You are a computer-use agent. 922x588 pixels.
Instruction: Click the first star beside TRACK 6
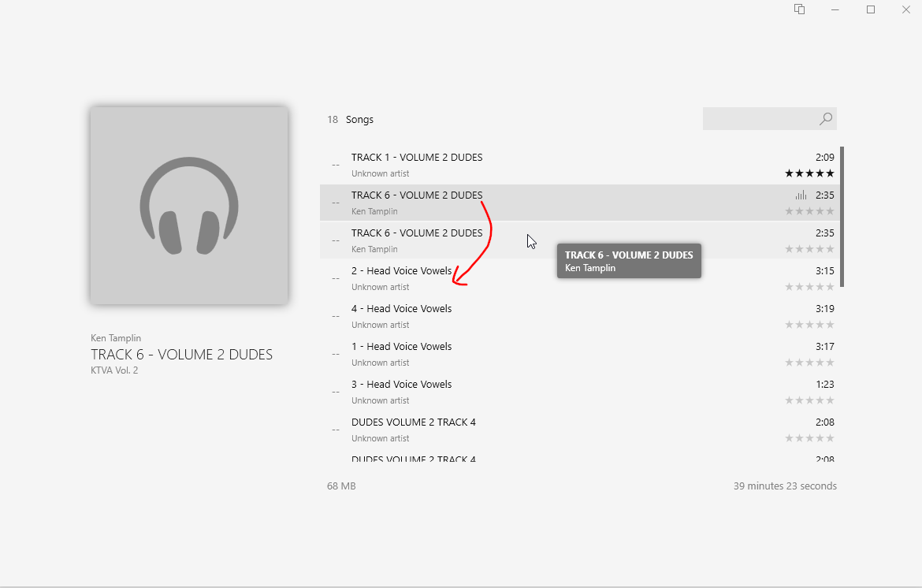pos(787,210)
